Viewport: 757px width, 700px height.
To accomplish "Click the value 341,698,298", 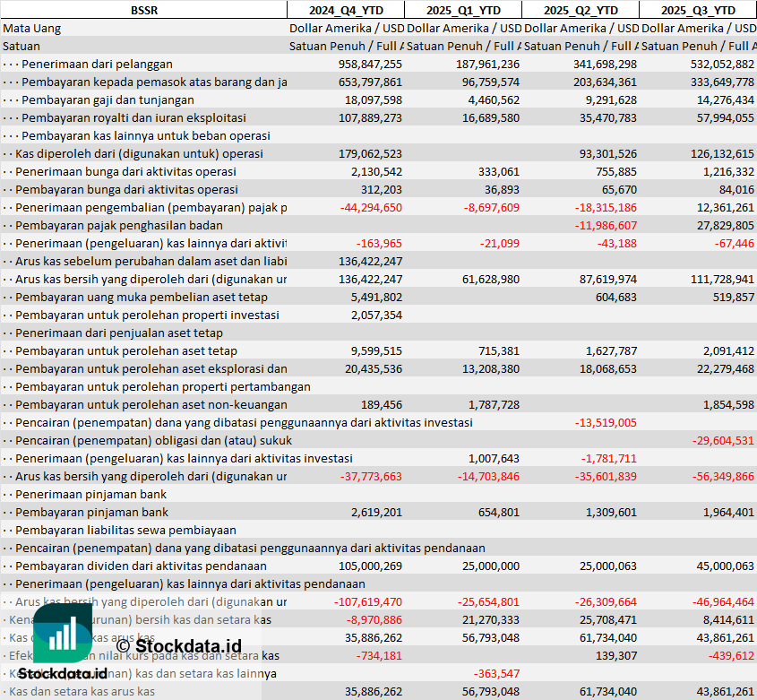I will [605, 64].
